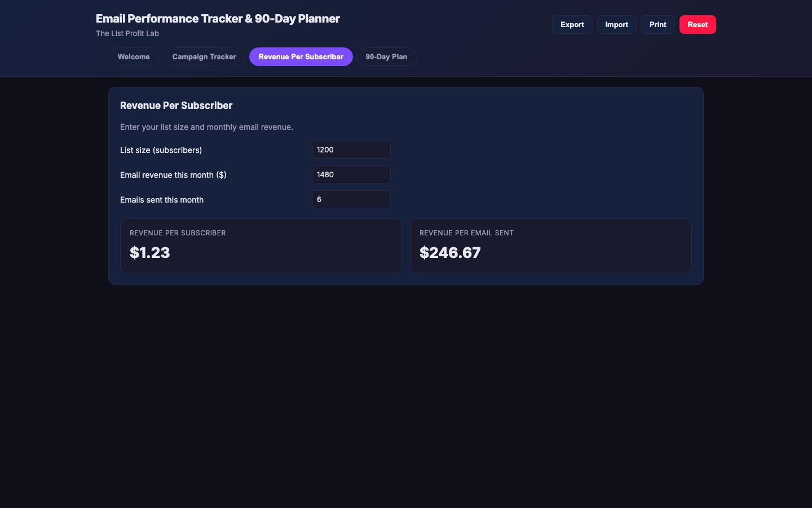Focus the Email revenue this month field
Viewport: 812px width, 508px height.
(351, 174)
